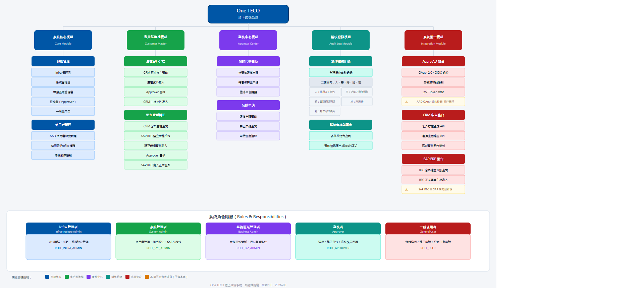Select the JWT Token item
This screenshot has width=644, height=308.
(433, 92)
